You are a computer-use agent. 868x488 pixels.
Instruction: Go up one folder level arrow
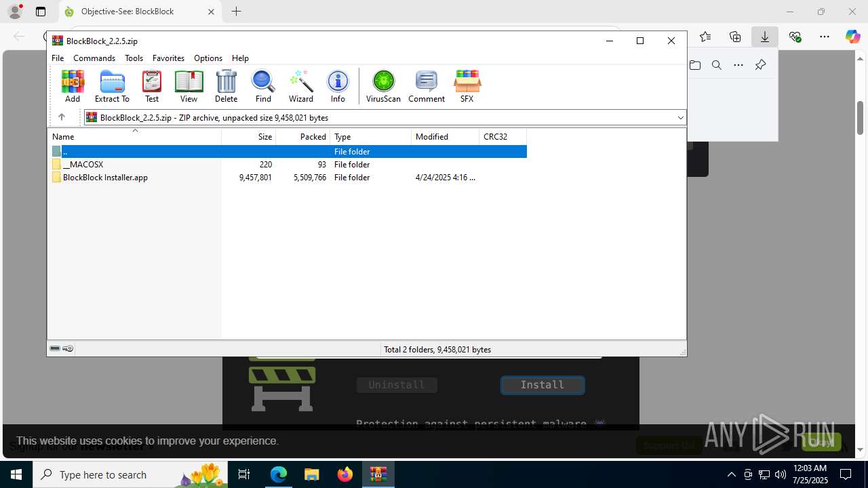tap(61, 117)
